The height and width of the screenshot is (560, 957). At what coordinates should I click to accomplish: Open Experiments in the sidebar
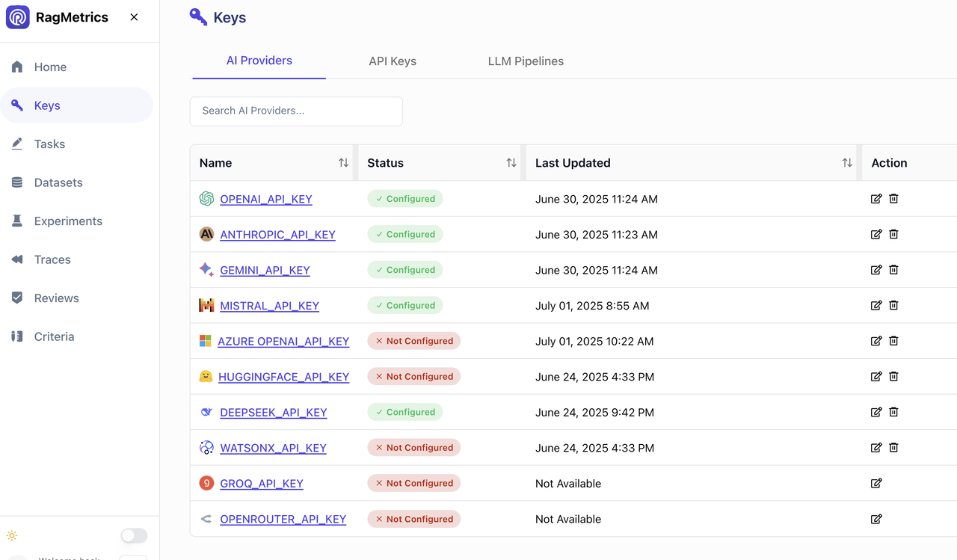coord(77,221)
